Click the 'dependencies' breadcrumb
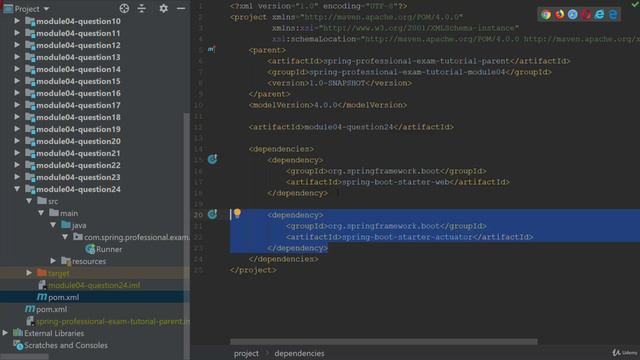The height and width of the screenshot is (360, 640). point(299,353)
